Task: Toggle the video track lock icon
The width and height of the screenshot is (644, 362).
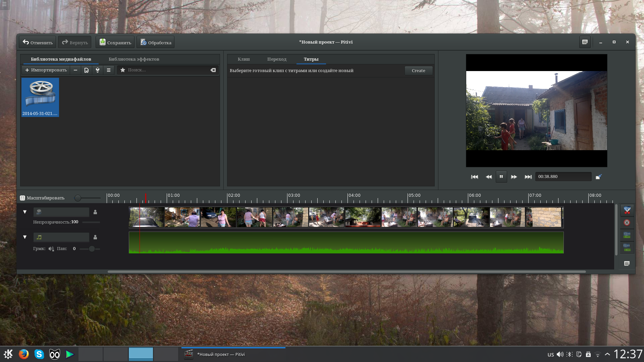Action: click(95, 212)
